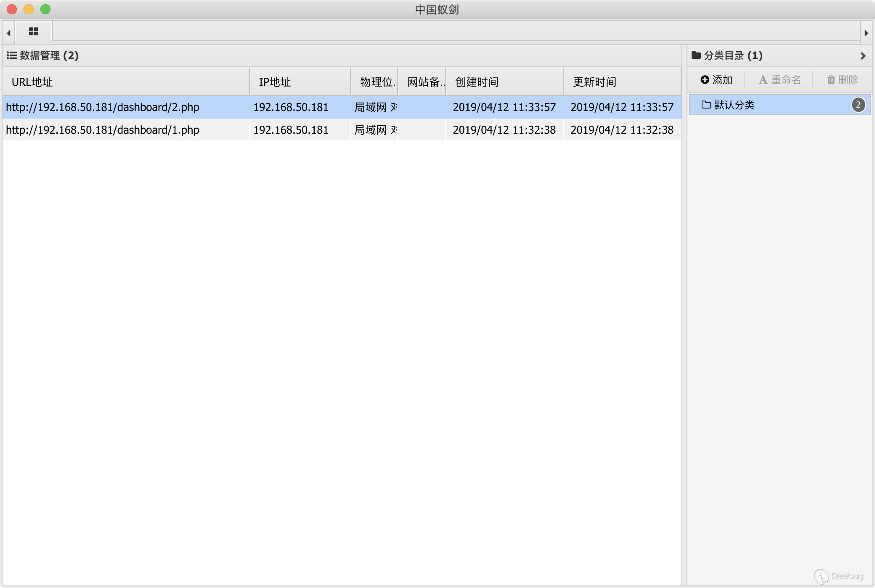Viewport: 875px width, 588px height.
Task: Select the 默认分类 folder item
Action: click(780, 105)
